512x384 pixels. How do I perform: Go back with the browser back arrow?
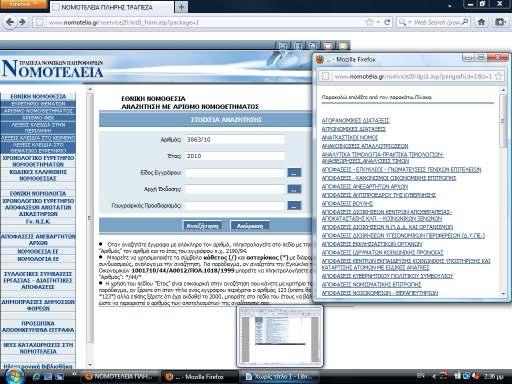[x=10, y=22]
